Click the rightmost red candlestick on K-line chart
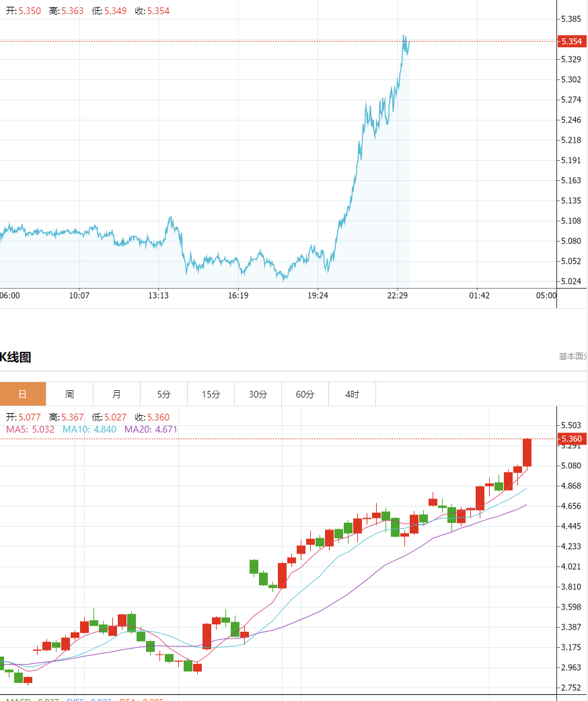 527,452
